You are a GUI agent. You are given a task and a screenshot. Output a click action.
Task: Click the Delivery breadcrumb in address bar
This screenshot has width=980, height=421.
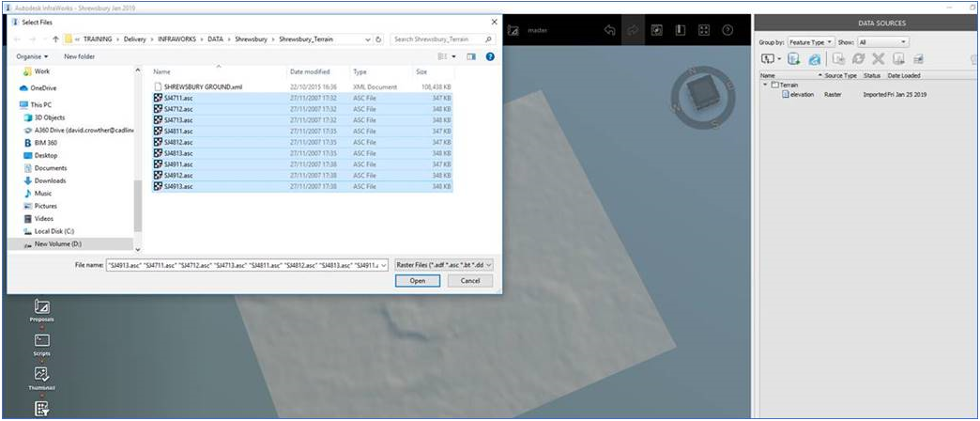pyautogui.click(x=134, y=39)
